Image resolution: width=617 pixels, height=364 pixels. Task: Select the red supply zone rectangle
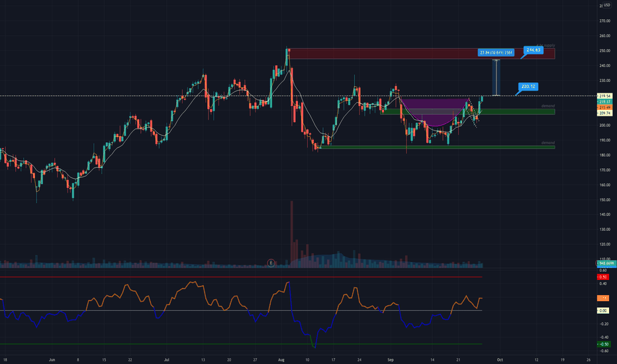pos(422,54)
